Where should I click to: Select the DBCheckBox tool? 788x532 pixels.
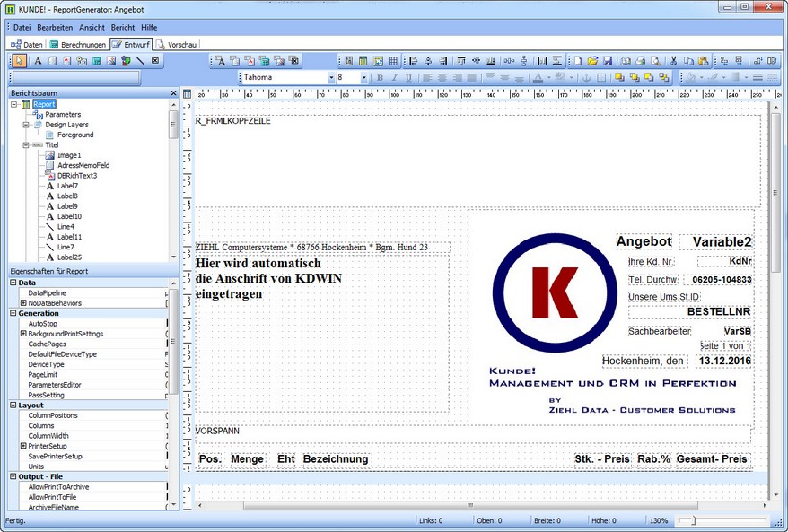(x=294, y=61)
